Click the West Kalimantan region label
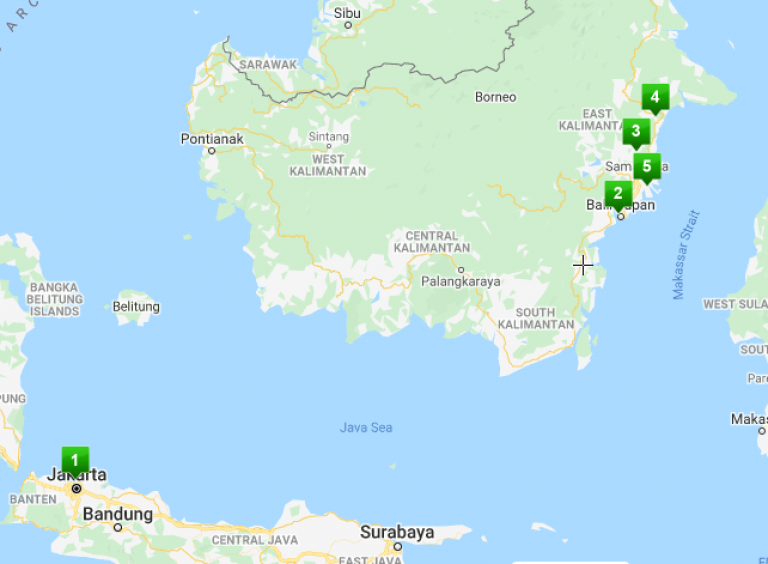This screenshot has width=768, height=564. coord(327,165)
